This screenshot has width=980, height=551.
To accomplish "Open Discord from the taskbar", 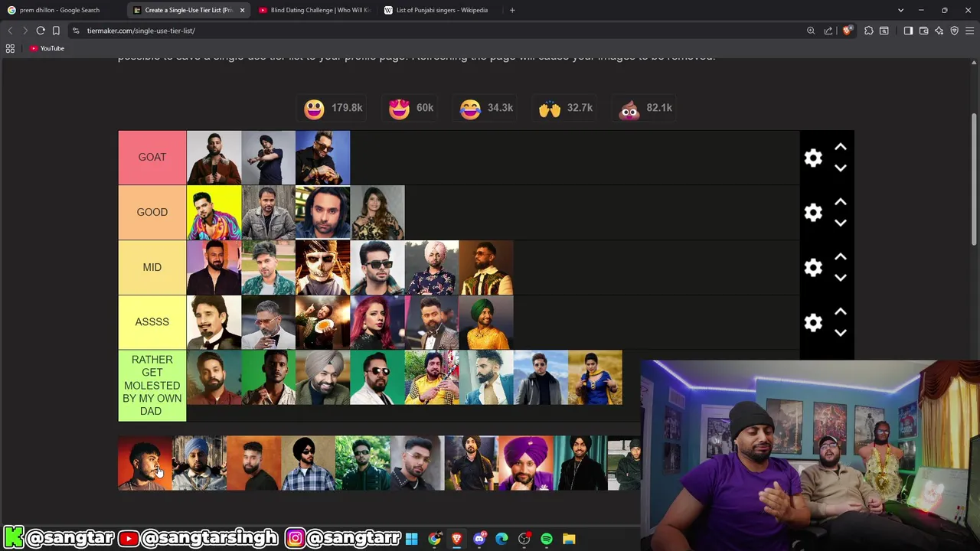I will 479,539.
